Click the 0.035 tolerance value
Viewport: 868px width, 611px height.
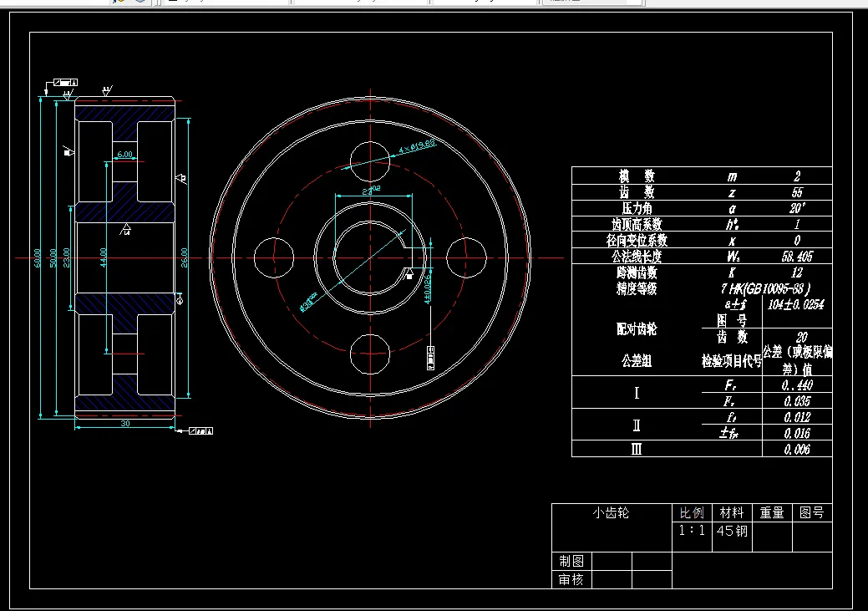[x=797, y=401]
